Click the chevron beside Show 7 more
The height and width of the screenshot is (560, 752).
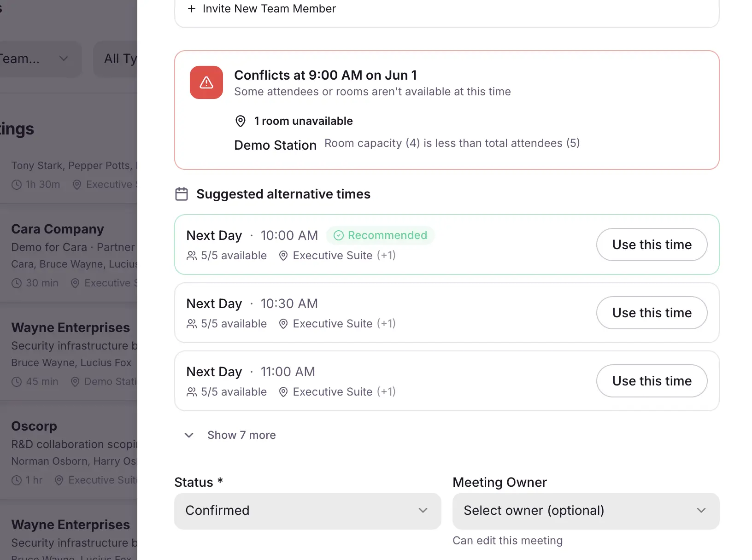(189, 435)
